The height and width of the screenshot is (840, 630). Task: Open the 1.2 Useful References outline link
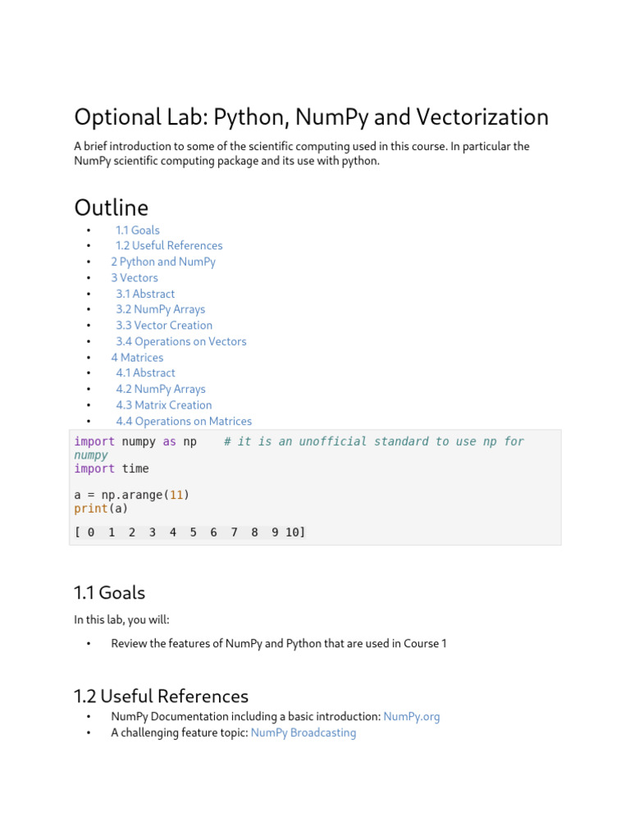[x=169, y=246]
